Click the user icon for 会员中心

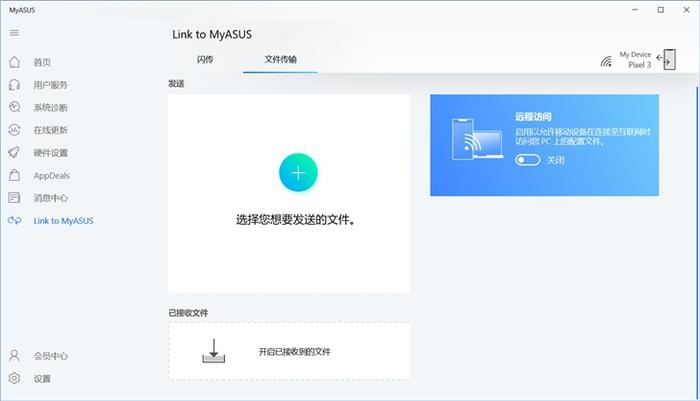[14, 355]
